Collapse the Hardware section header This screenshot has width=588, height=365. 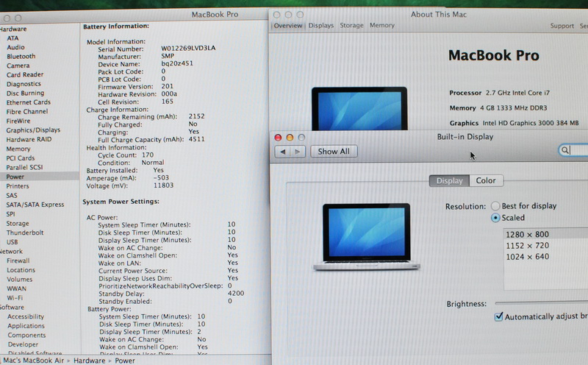coord(13,29)
